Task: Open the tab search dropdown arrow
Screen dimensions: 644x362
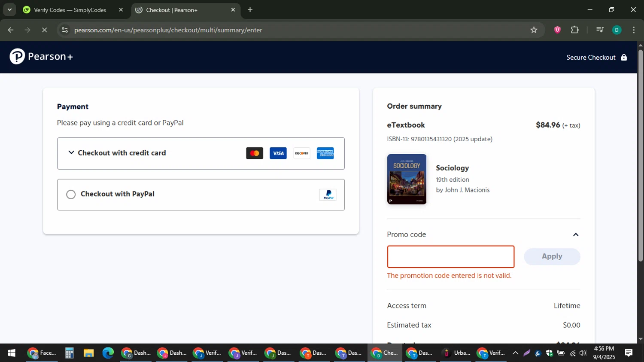Action: (x=9, y=10)
